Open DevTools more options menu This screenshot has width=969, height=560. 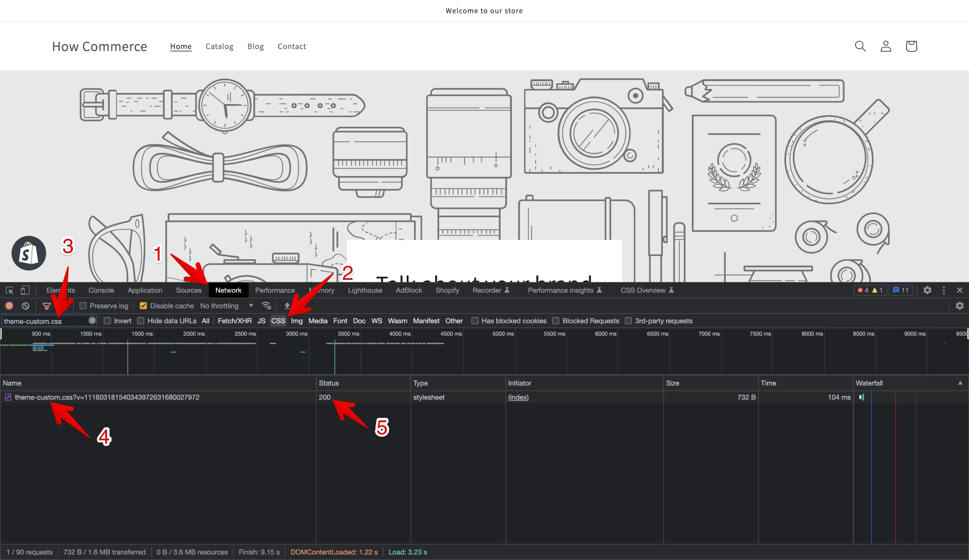pos(944,290)
